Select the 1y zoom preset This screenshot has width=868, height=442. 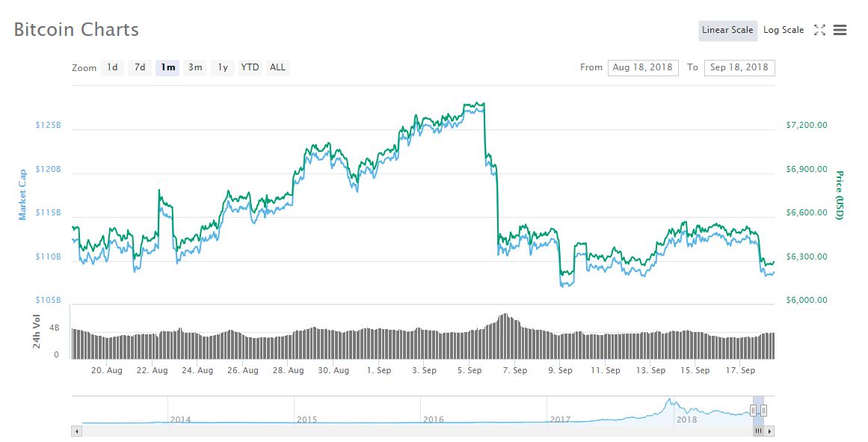[x=221, y=67]
